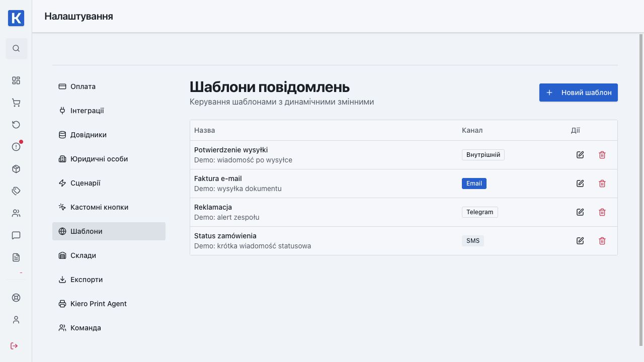This screenshot has width=644, height=362.
Task: Go to Склади settings section
Action: point(109,255)
